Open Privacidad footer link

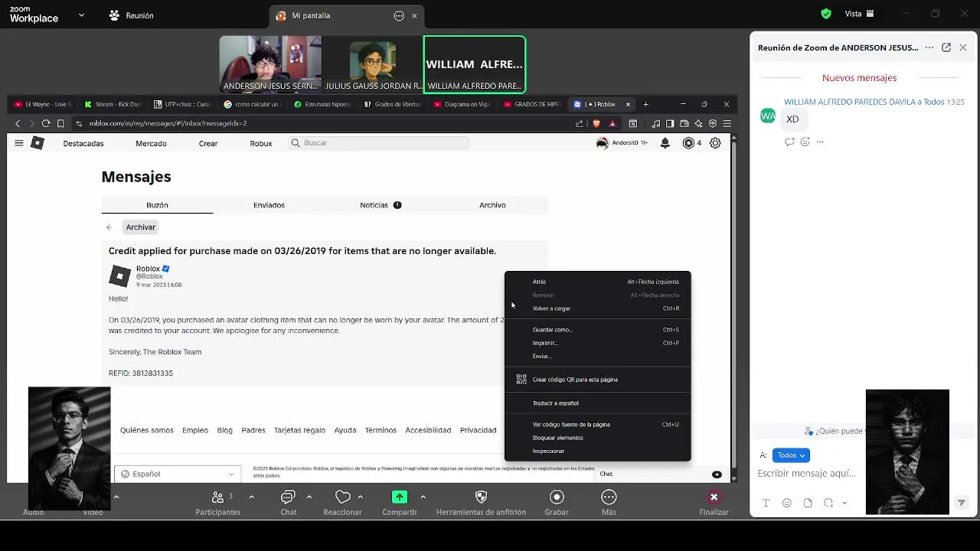478,430
